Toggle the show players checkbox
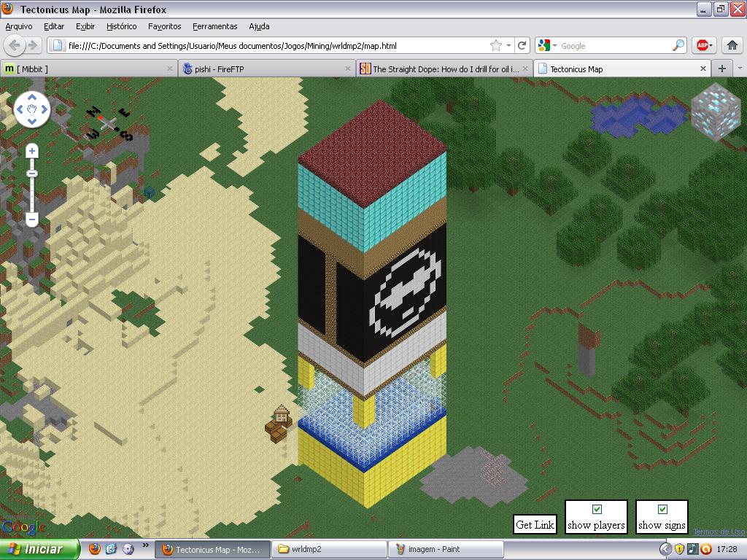Screen dimensions: 747x560 pyautogui.click(x=597, y=510)
